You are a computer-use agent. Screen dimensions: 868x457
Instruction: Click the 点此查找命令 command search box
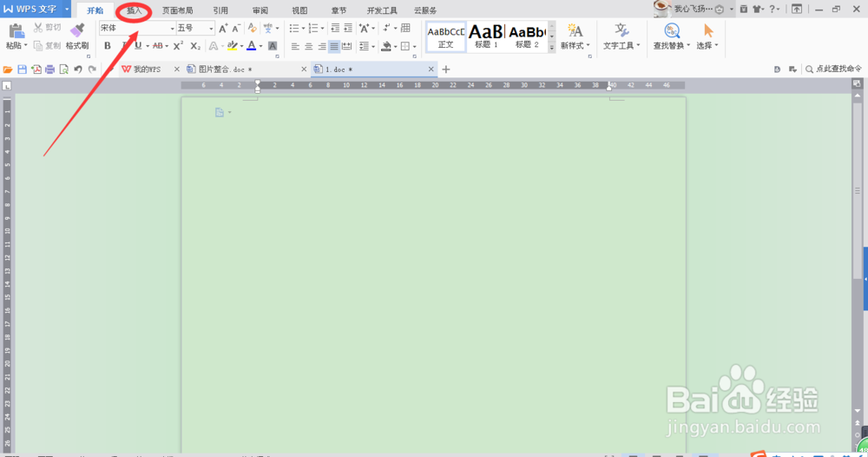[x=833, y=69]
